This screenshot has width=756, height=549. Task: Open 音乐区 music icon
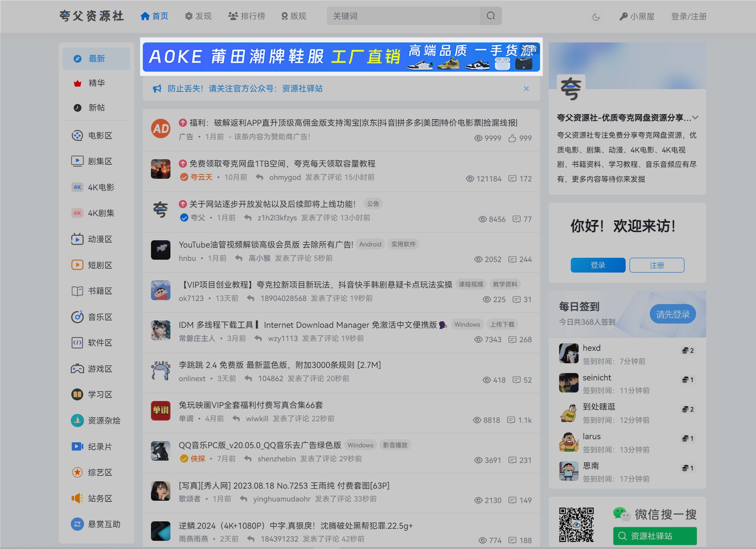(x=77, y=317)
